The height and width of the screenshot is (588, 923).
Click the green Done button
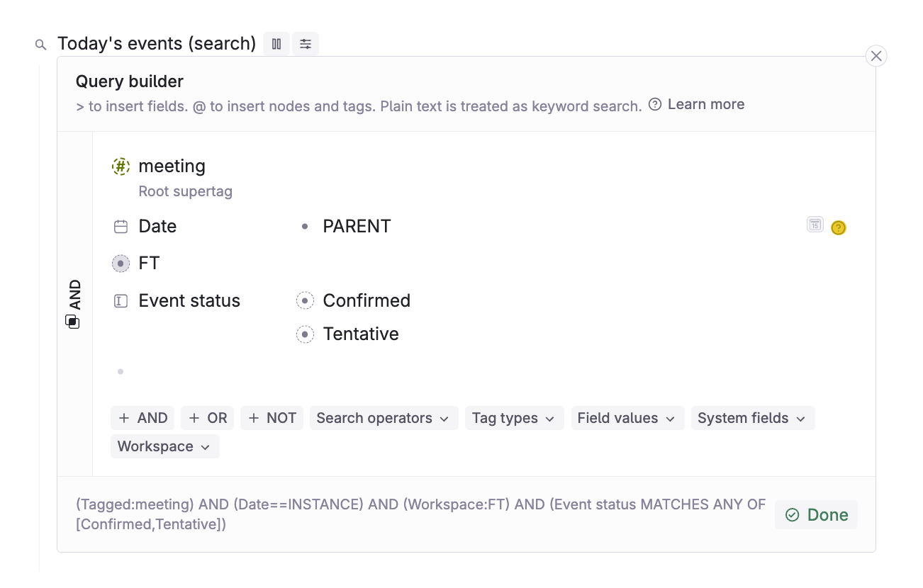[816, 515]
